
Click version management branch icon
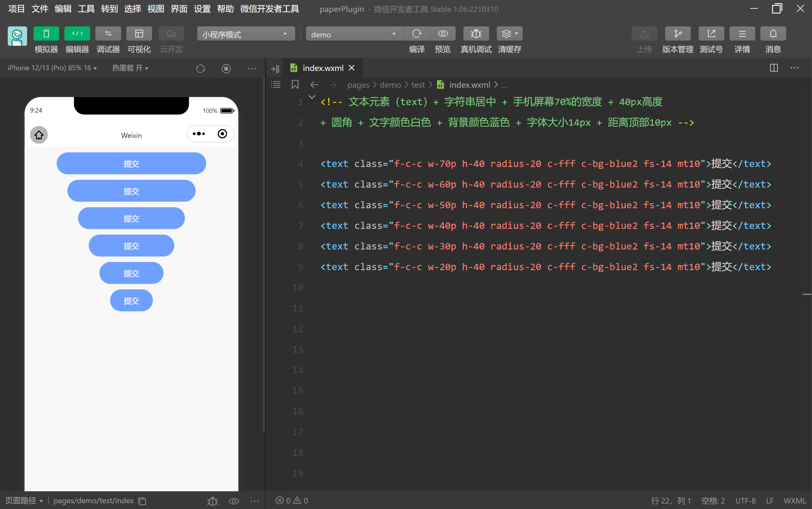point(677,34)
